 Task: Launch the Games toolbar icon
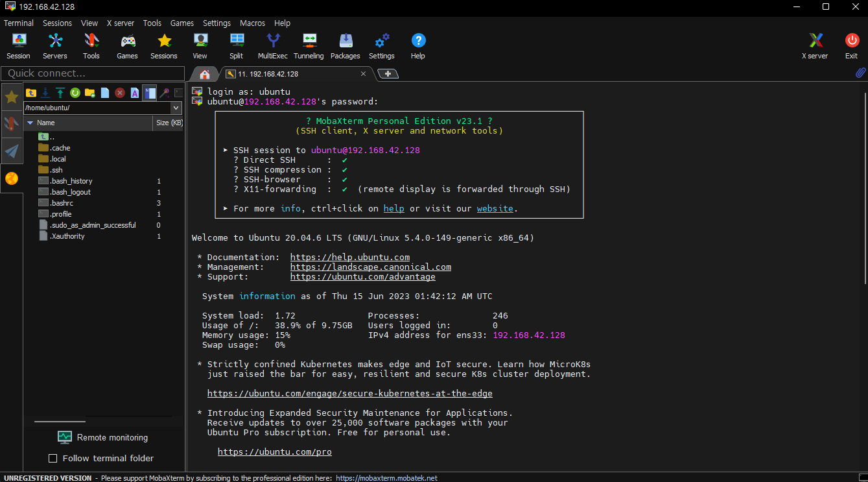click(128, 46)
